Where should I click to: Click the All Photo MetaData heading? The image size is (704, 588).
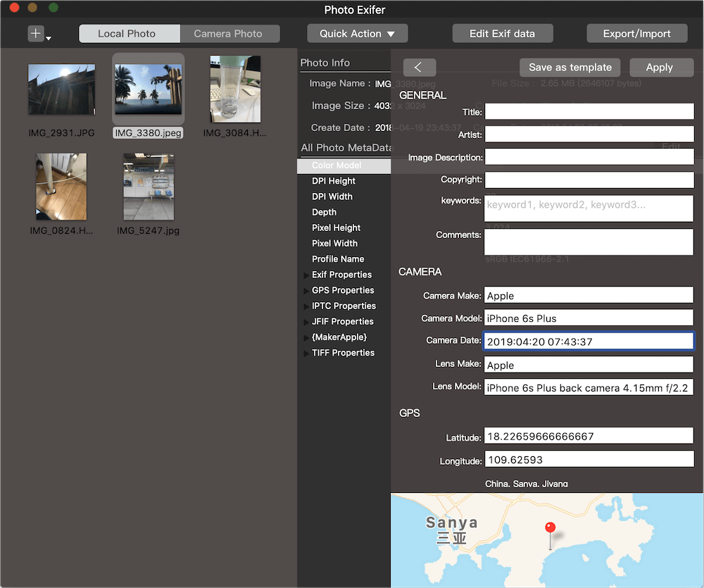click(346, 148)
